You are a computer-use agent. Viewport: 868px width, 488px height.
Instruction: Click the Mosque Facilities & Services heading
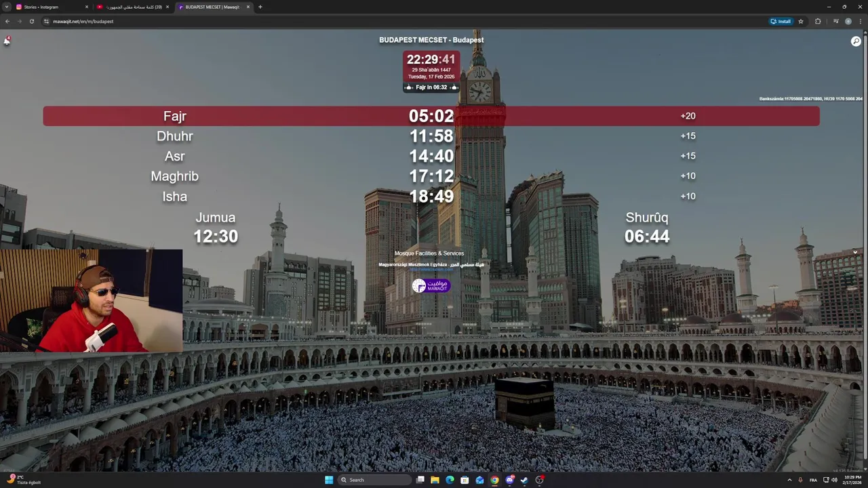(x=429, y=253)
